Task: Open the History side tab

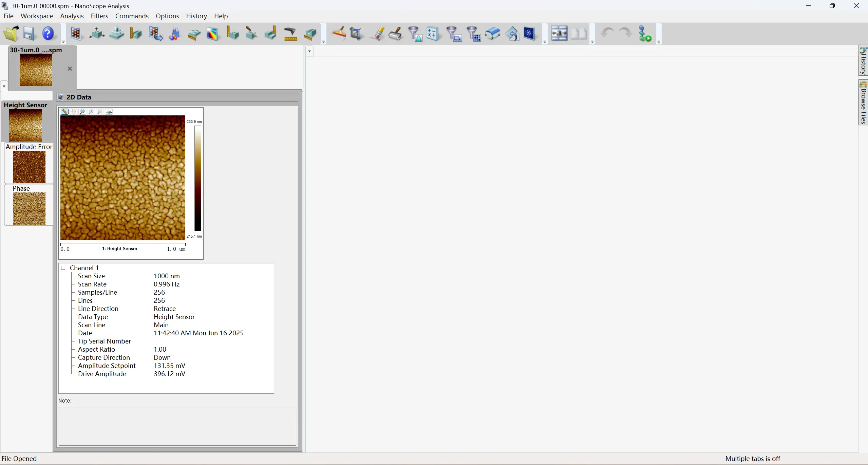Action: 863,61
